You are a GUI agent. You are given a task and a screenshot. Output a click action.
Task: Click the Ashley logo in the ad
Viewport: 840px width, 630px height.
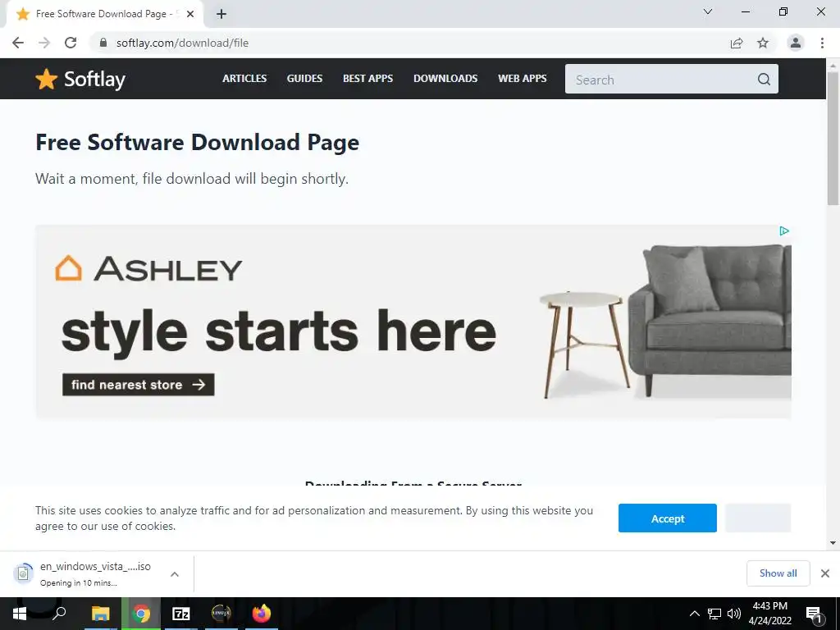(149, 268)
